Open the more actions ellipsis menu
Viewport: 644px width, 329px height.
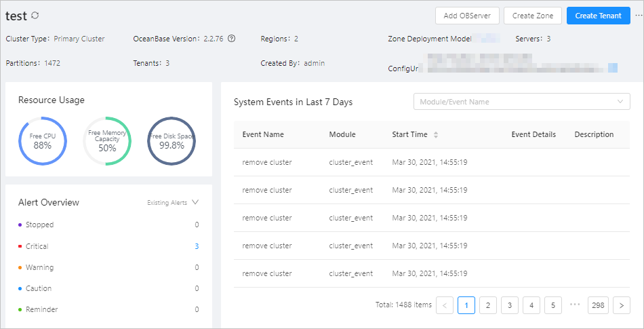coord(639,16)
